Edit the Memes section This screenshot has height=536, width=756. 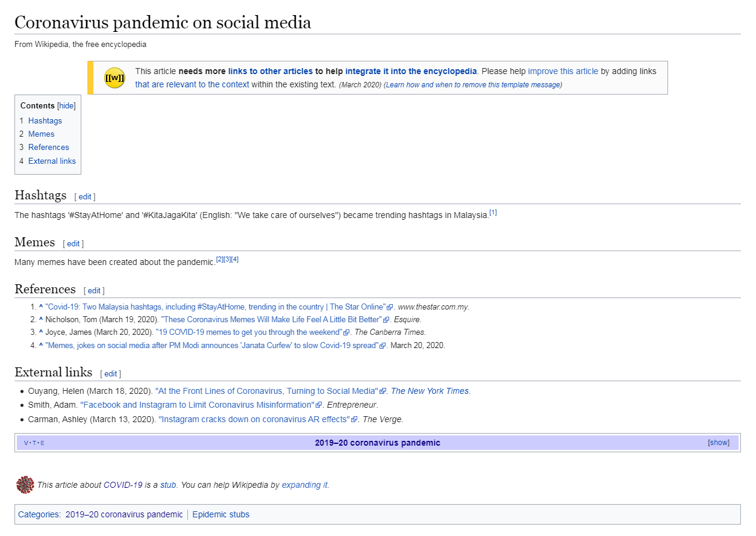point(73,244)
